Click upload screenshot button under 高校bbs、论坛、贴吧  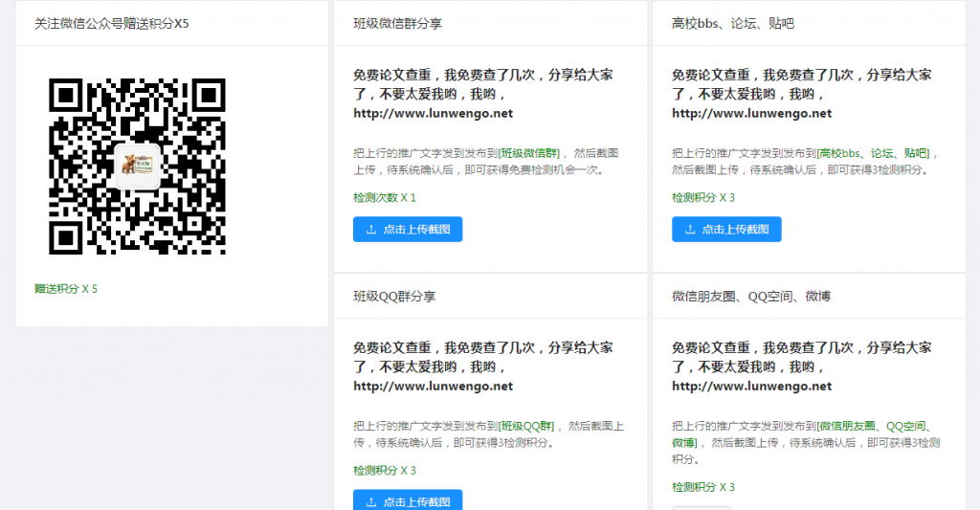726,230
